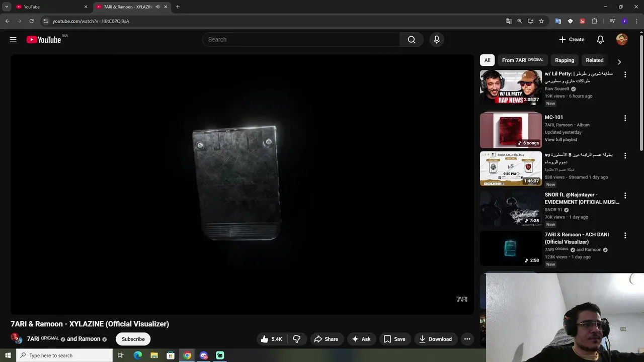The width and height of the screenshot is (644, 362).
Task: Open options for the ACH DANI video
Action: pyautogui.click(x=625, y=235)
